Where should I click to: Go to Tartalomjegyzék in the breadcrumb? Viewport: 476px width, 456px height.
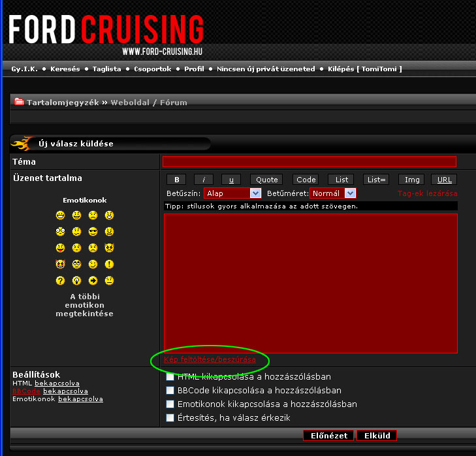coord(63,103)
